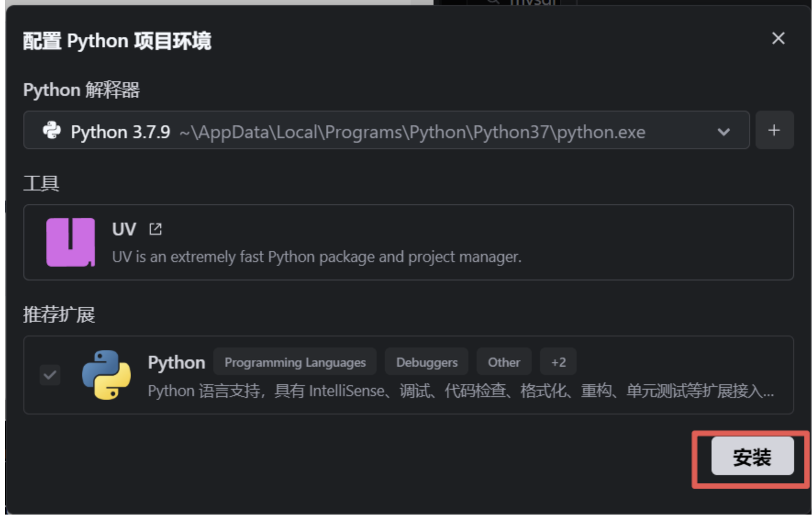Open the UV external link icon
This screenshot has width=812, height=515.
156,229
